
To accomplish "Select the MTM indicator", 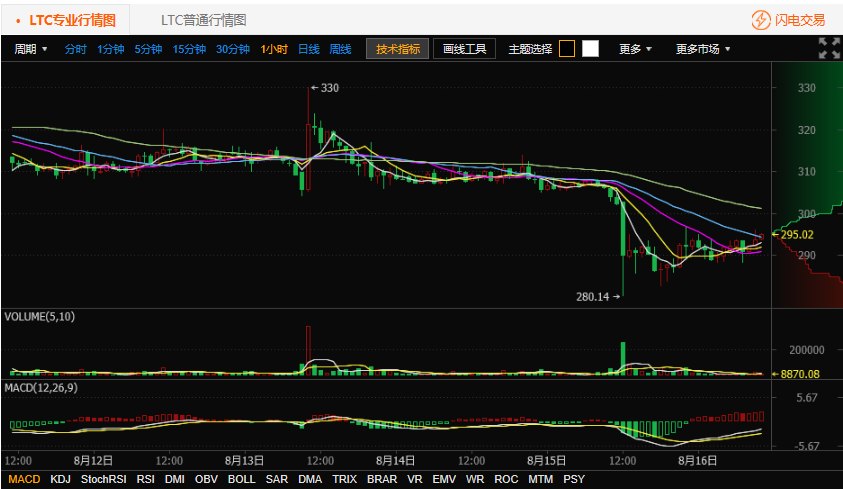I will coord(540,479).
